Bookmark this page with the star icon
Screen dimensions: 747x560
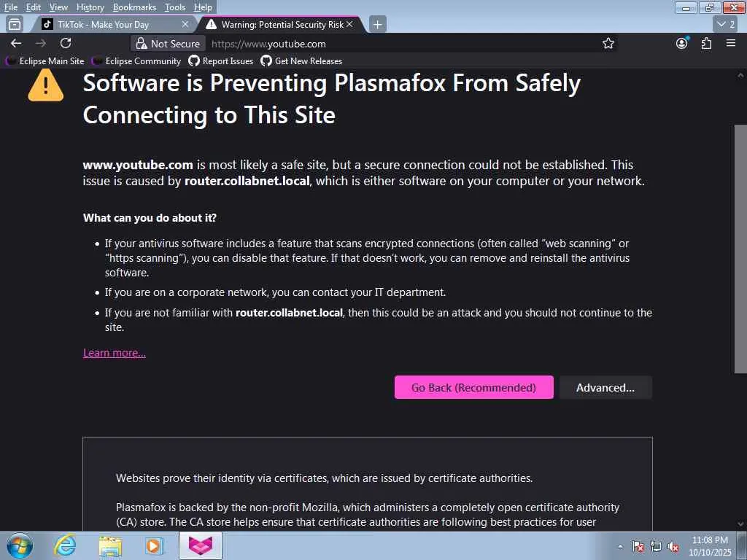pos(608,44)
